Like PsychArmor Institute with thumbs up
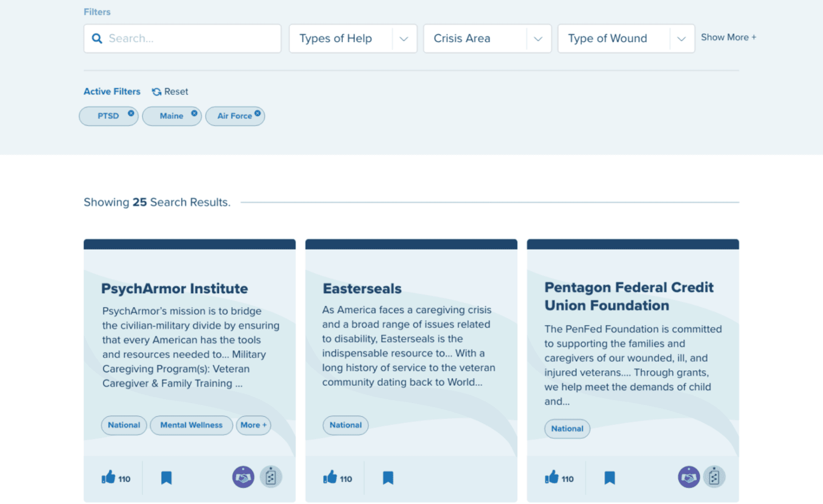The width and height of the screenshot is (823, 504). pos(108,477)
